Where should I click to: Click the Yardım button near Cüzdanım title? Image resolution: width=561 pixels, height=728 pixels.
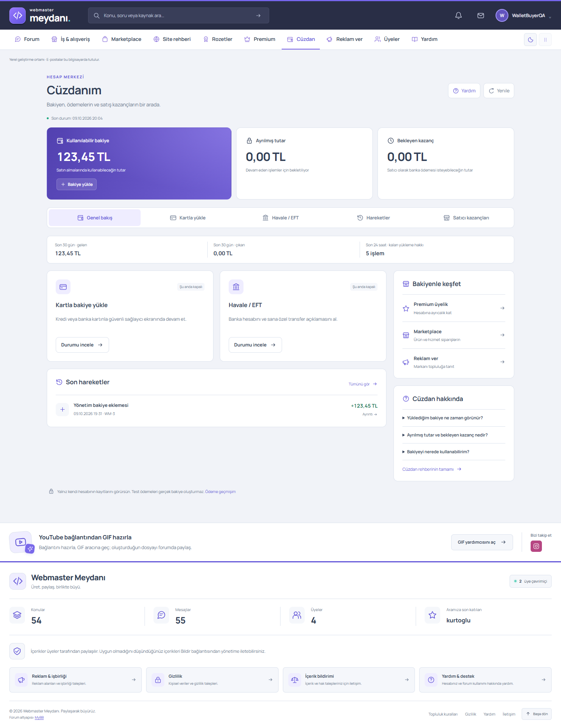click(x=464, y=91)
